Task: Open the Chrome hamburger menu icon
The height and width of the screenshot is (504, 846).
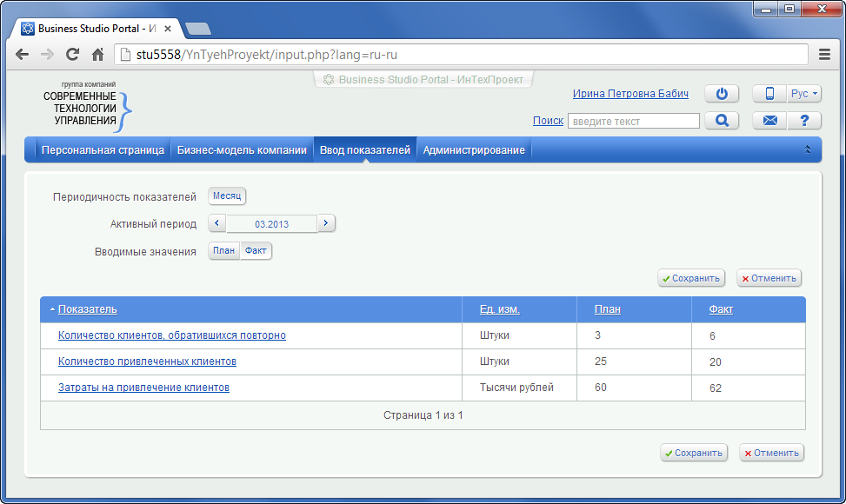Action: (x=825, y=55)
